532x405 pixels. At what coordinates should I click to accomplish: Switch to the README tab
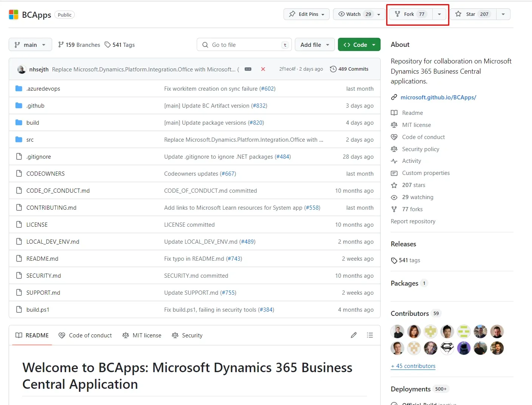point(32,335)
